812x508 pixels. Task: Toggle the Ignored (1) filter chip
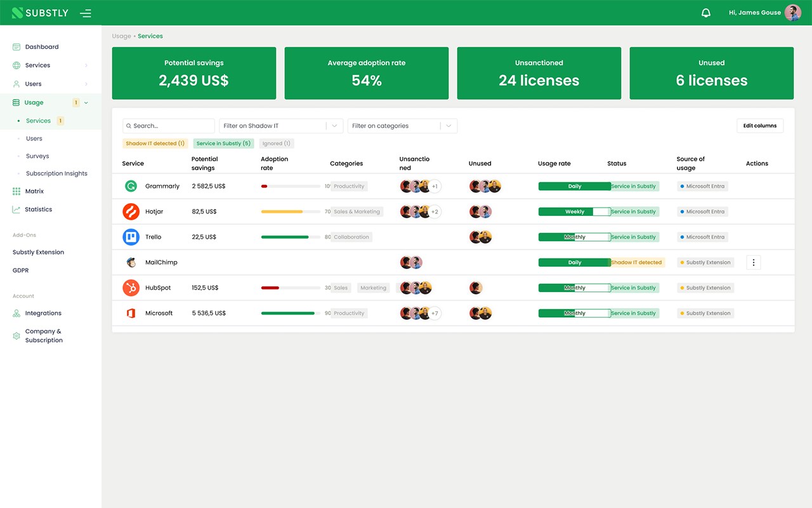coord(277,144)
